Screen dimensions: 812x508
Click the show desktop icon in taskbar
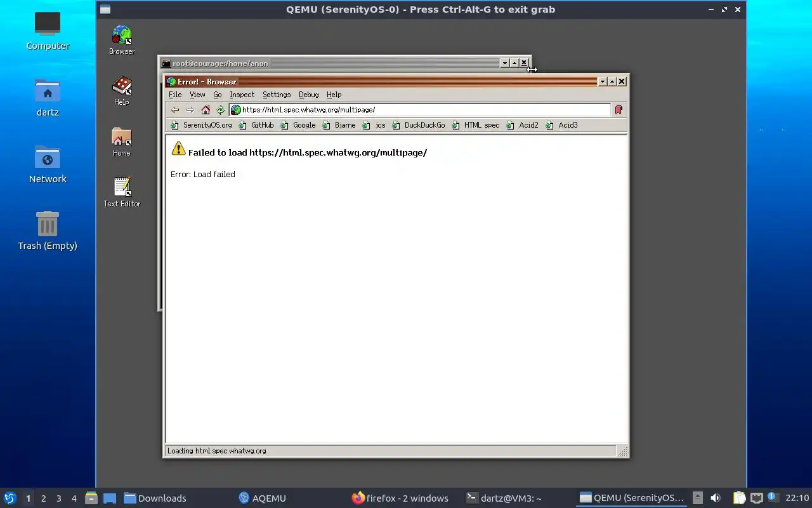pyautogui.click(x=109, y=498)
